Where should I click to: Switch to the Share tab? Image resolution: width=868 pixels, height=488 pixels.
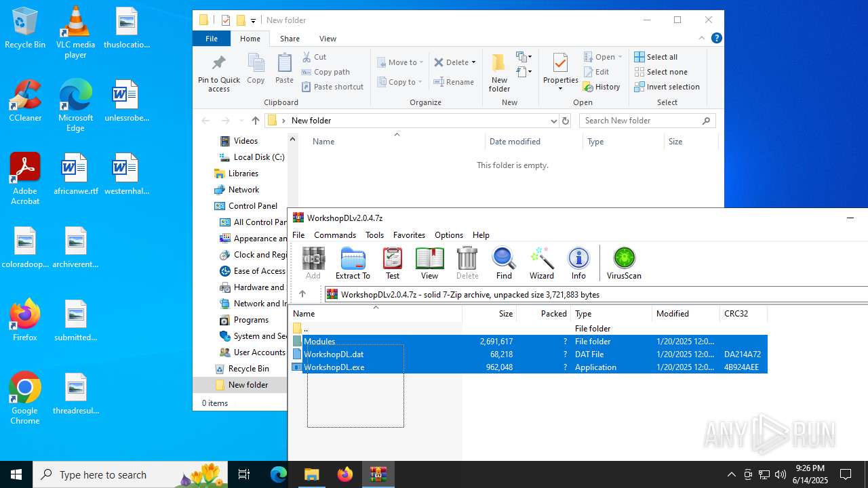(x=290, y=39)
